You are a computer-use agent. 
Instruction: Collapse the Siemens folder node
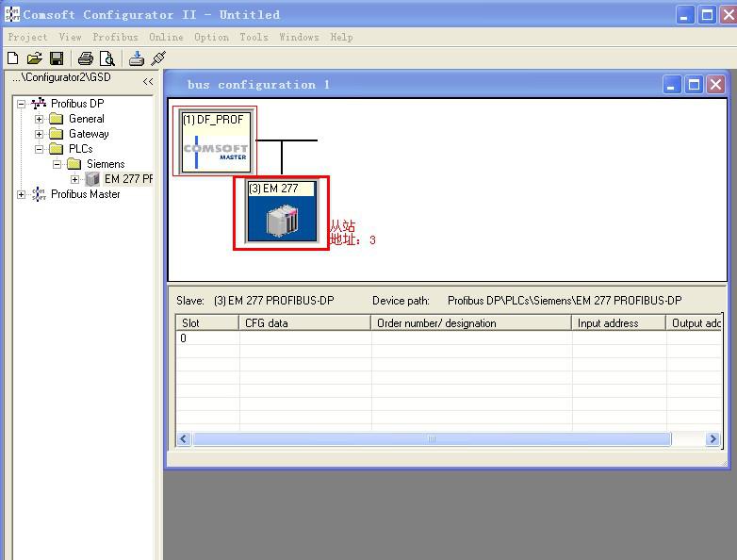pyautogui.click(x=57, y=164)
